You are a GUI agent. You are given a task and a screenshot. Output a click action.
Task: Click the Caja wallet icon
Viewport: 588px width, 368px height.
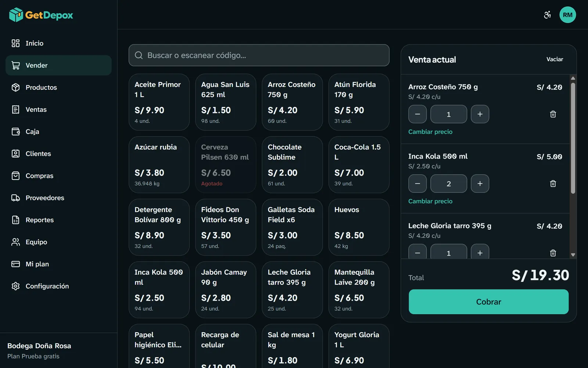[x=15, y=132]
